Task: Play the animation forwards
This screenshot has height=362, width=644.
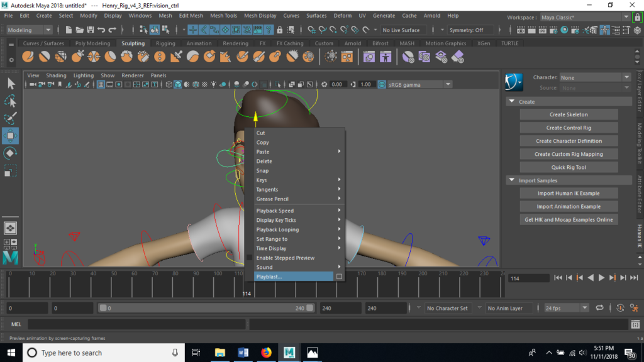Action: (x=601, y=278)
